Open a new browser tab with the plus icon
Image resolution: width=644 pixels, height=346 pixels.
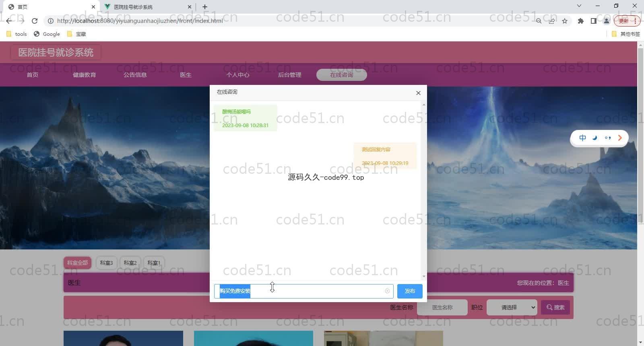click(x=205, y=7)
